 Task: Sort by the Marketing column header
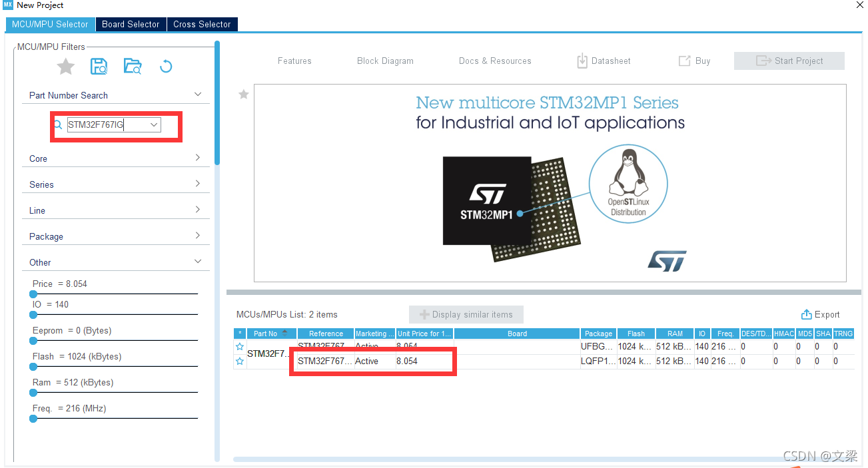(375, 334)
